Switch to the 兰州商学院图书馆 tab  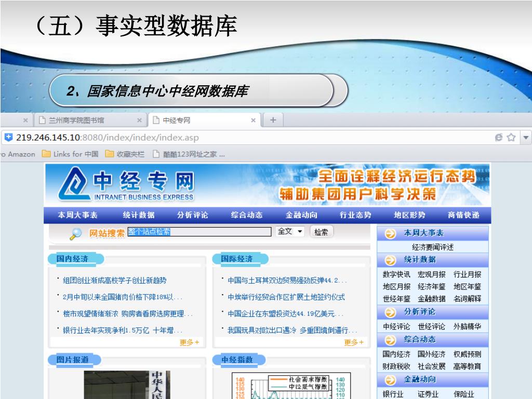click(90, 120)
